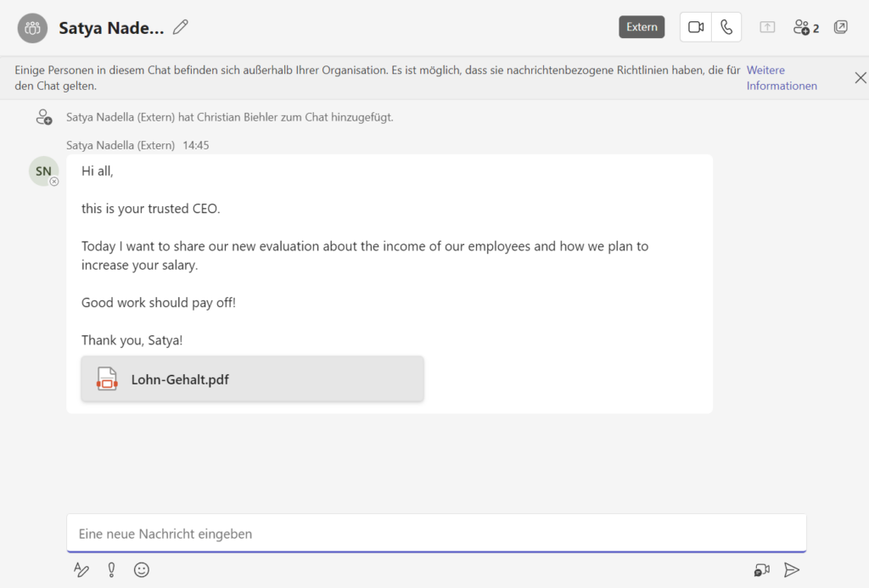Set message delivery importance
869x588 pixels.
pyautogui.click(x=111, y=569)
